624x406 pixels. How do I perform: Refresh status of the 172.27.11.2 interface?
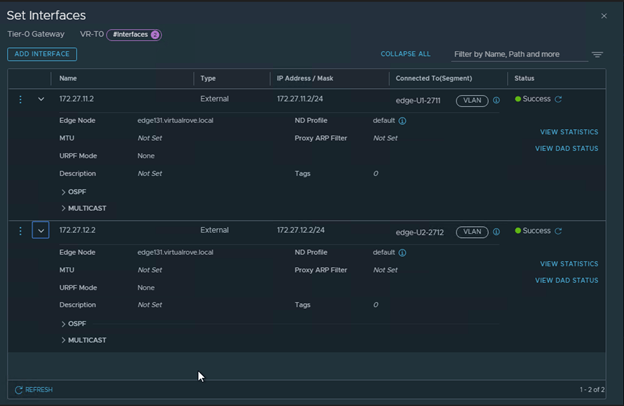[x=558, y=99]
